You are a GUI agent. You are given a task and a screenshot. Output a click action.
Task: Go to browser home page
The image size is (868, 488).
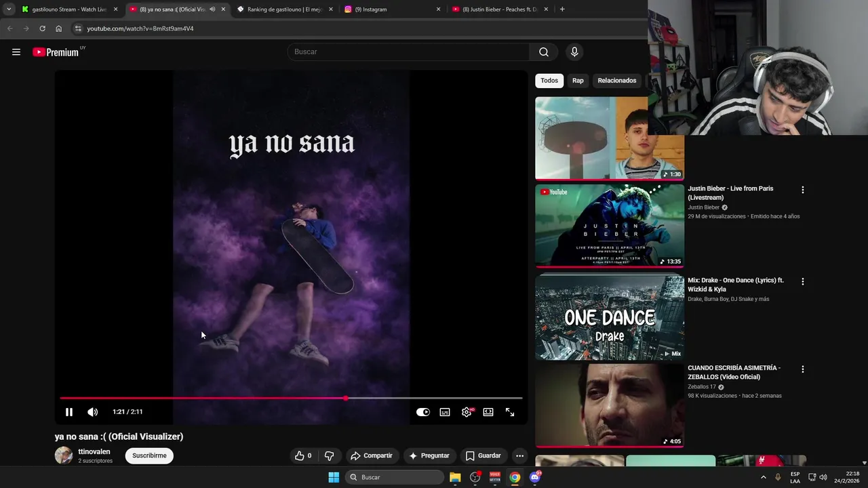point(58,28)
